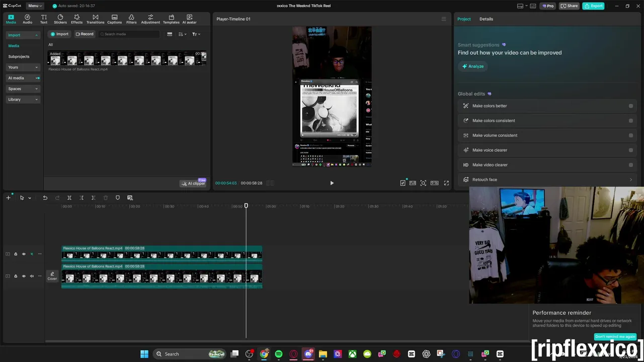Toggle Make voice clearer checkbox

pos(631,150)
